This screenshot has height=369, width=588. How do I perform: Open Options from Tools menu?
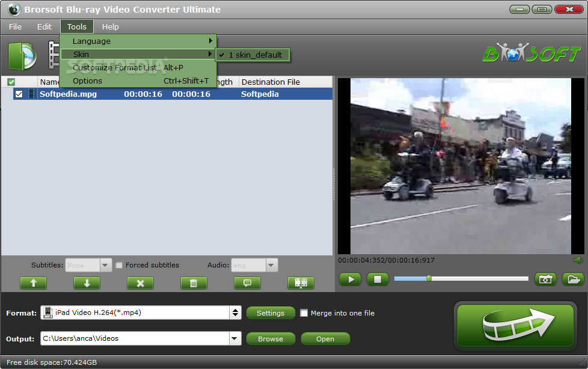pos(138,81)
